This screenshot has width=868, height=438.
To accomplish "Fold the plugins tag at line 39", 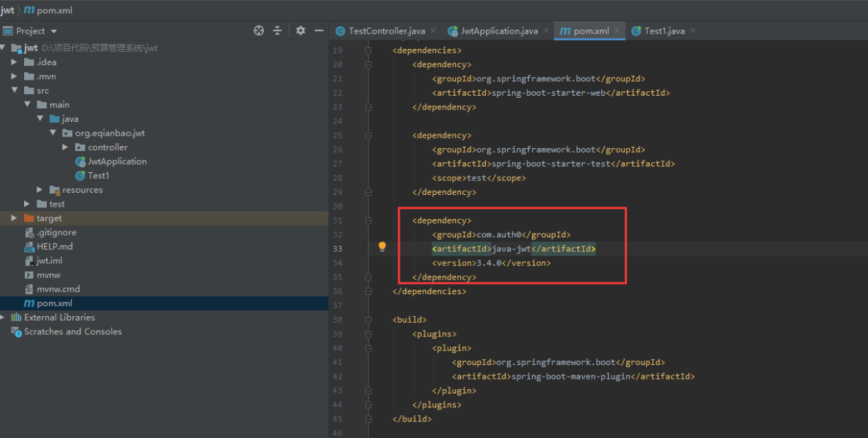I will 368,334.
